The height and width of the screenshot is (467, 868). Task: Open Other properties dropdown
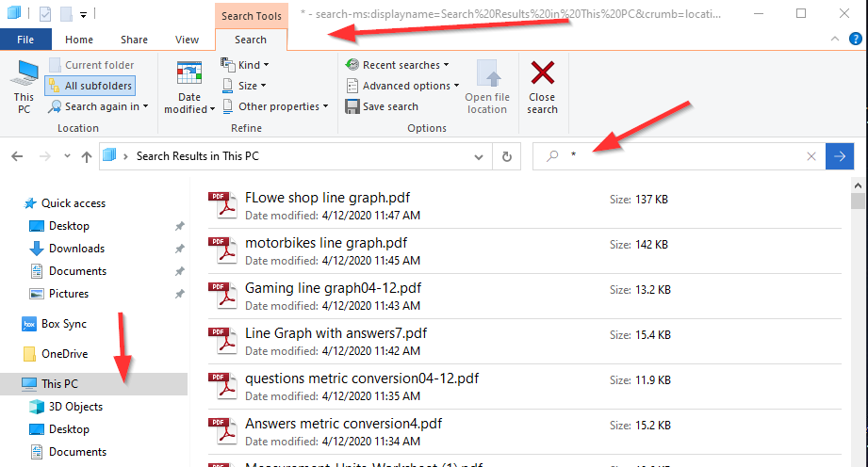(276, 106)
